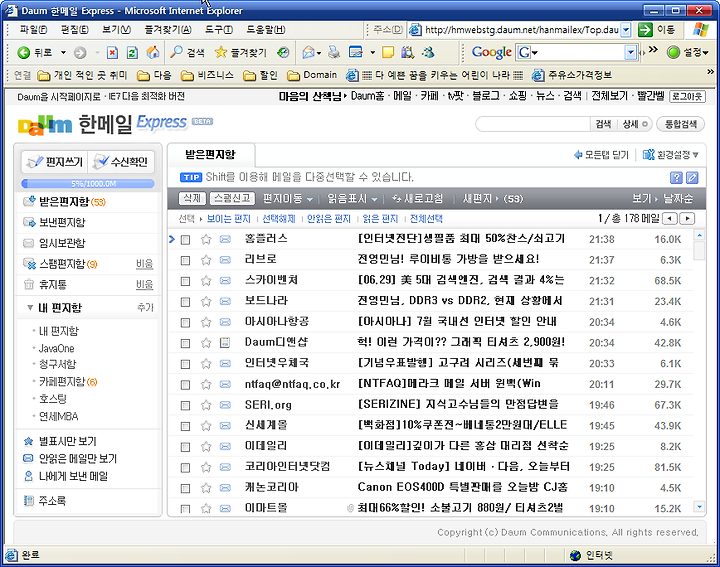Tick checkbox for 홈플러스 email
The image size is (720, 567).
click(x=186, y=240)
